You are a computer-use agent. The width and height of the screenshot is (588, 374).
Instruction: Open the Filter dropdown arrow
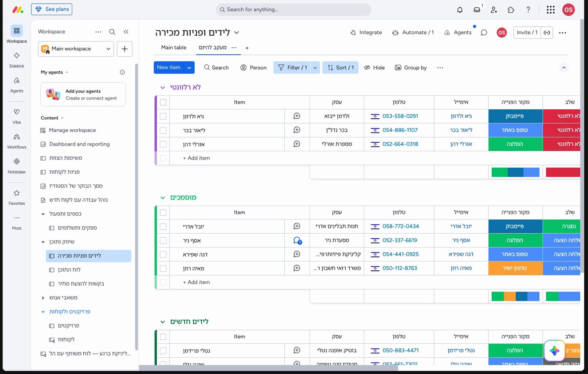coord(315,68)
